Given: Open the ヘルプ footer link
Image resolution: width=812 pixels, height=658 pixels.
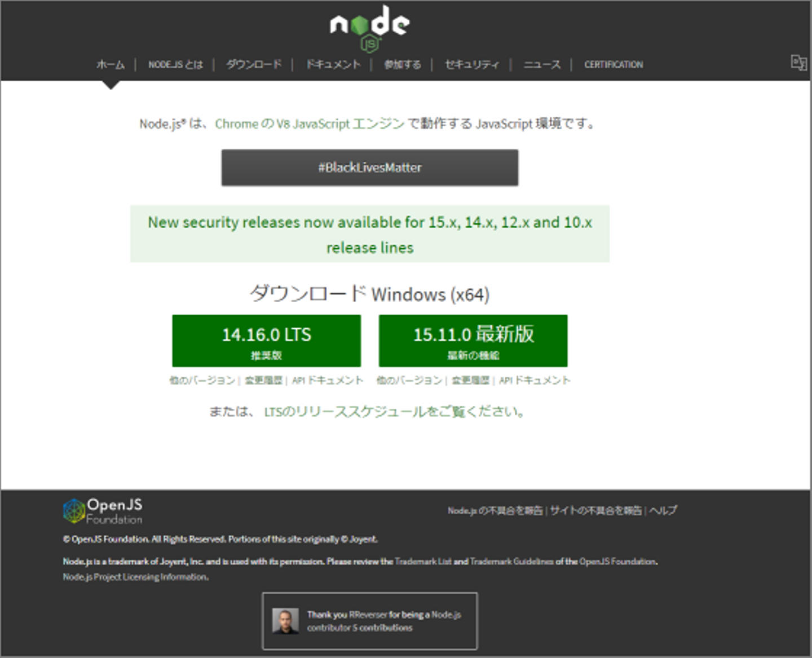Looking at the screenshot, I should click(663, 511).
